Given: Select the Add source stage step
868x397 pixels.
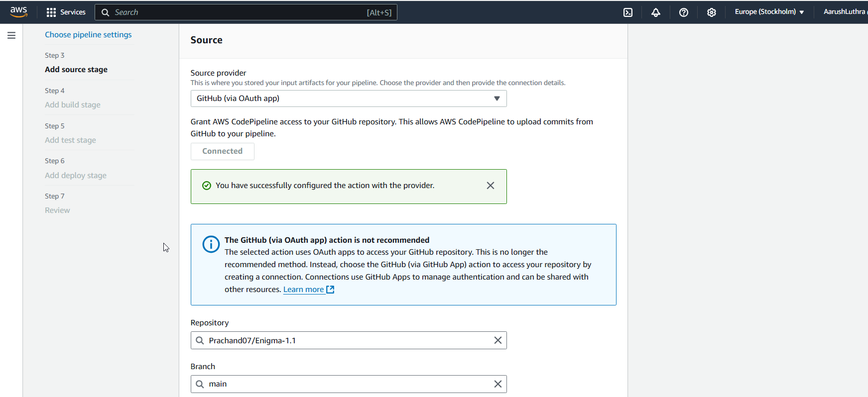Looking at the screenshot, I should pos(76,70).
